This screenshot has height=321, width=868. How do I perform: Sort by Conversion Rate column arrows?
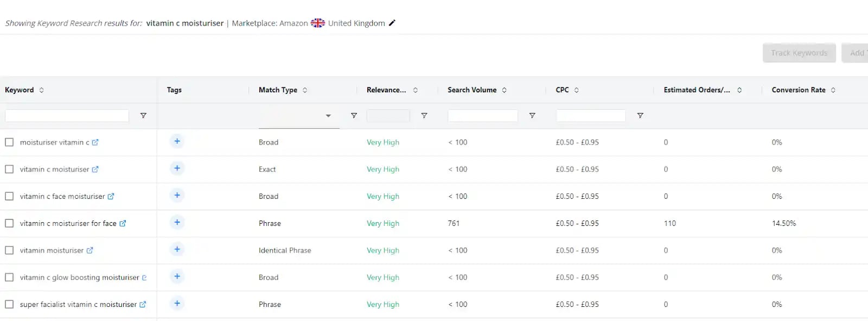click(x=833, y=90)
